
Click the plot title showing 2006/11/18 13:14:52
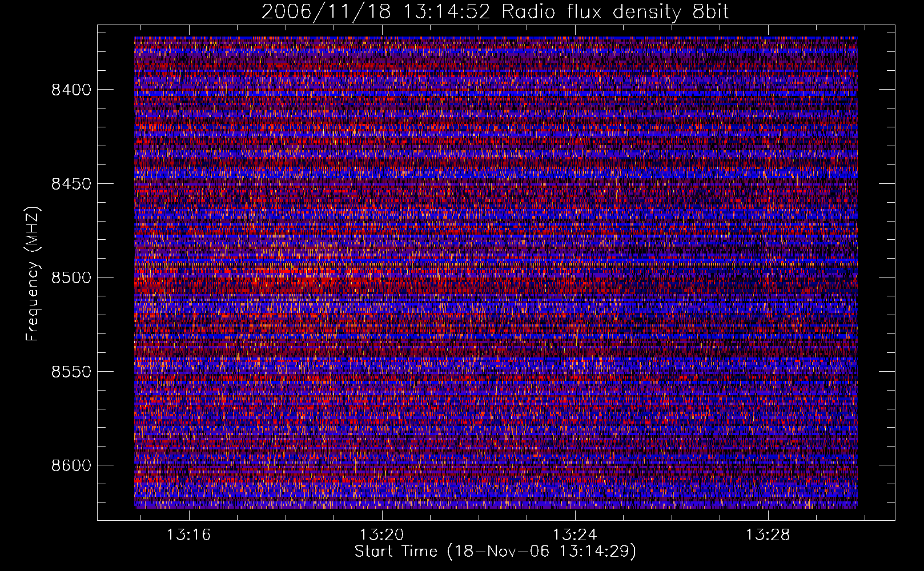[x=495, y=12]
